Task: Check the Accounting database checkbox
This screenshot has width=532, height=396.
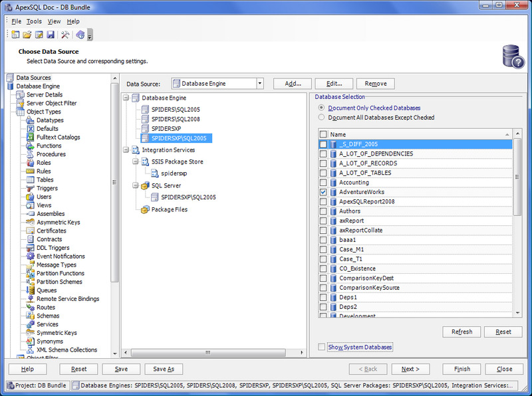Action: 323,183
